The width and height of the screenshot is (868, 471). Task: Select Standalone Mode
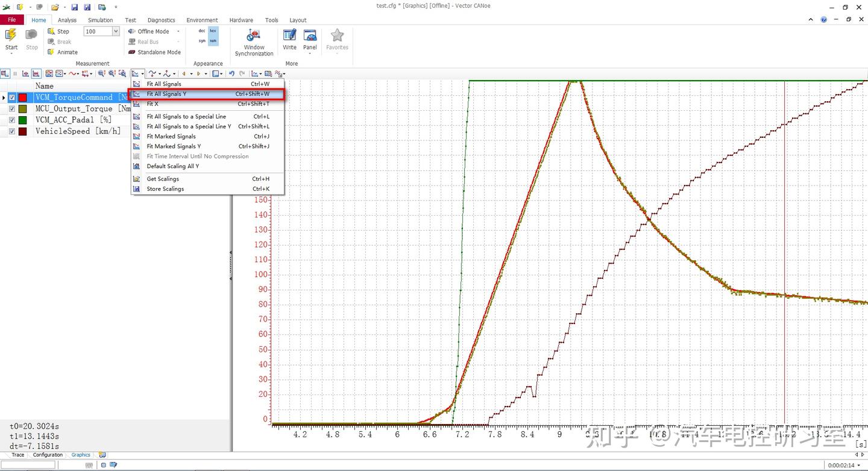[x=154, y=52]
